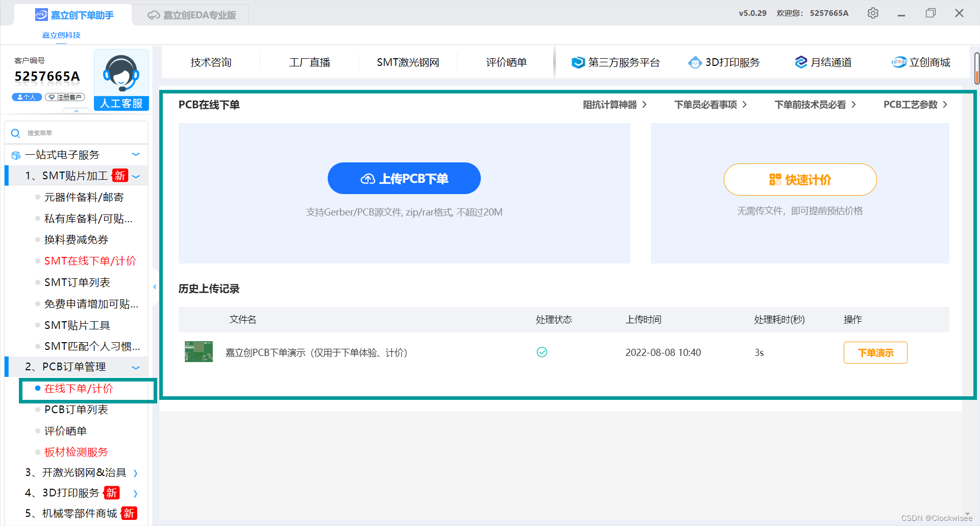This screenshot has height=526, width=980.
Task: Select SMT订单列表 sidebar item
Action: [x=77, y=282]
